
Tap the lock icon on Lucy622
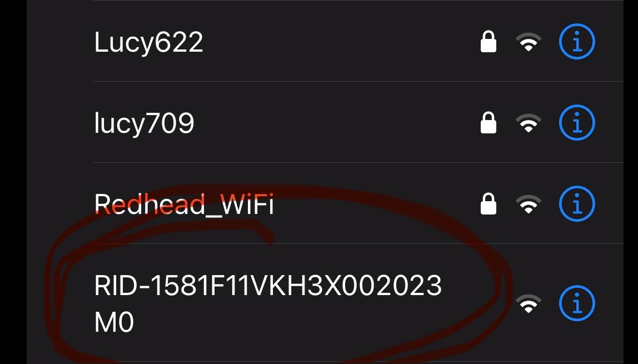tap(489, 42)
